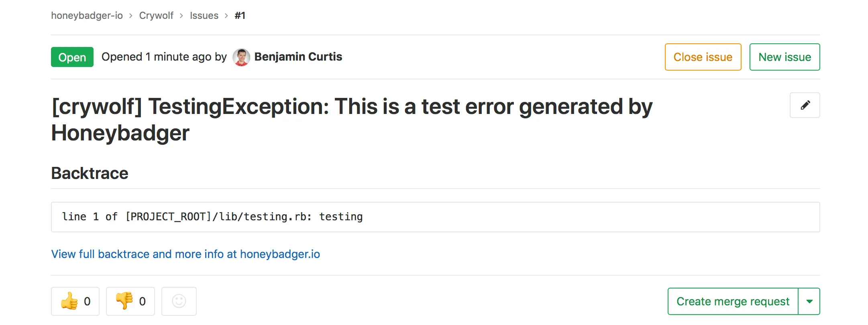The width and height of the screenshot is (868, 325).
Task: Open the full backtrace at honeybadger.io
Action: [x=185, y=254]
